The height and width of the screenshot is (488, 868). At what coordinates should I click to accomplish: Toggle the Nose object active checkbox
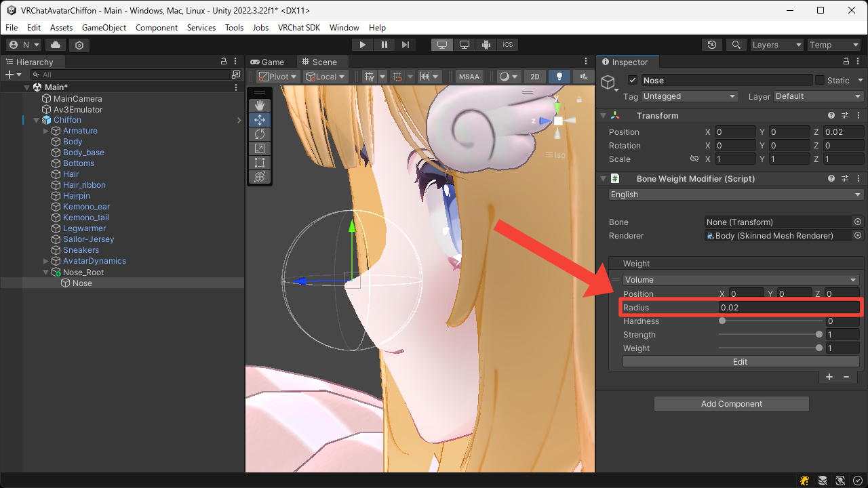click(633, 80)
